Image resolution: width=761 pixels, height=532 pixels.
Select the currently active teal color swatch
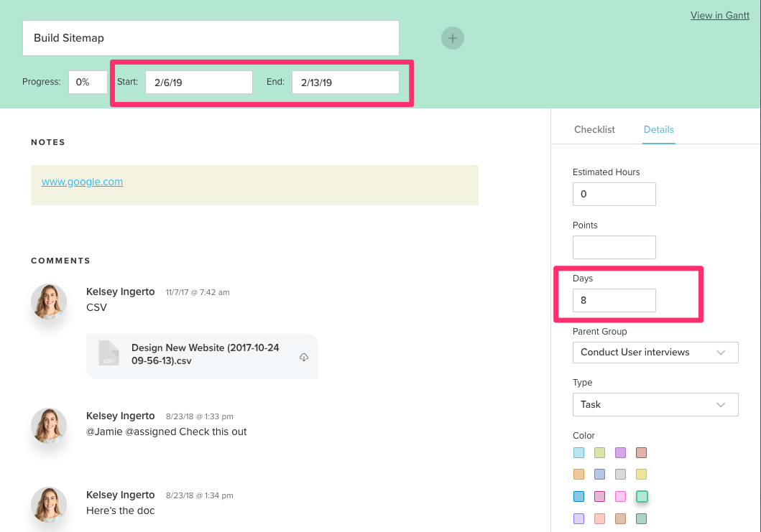642,496
